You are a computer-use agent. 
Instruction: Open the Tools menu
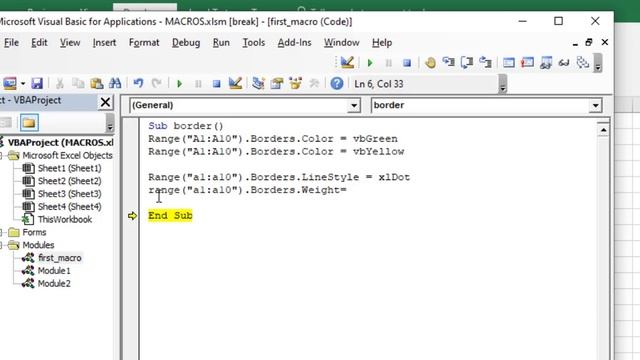[253, 42]
